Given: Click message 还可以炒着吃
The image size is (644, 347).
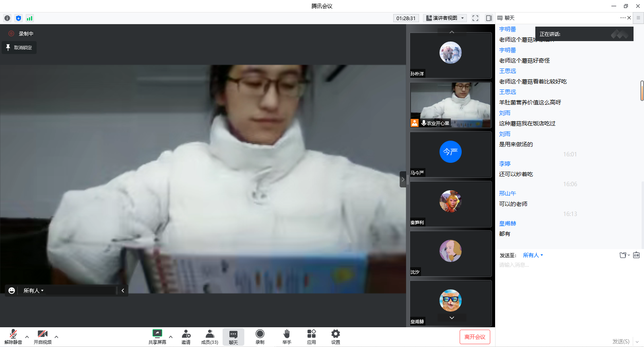Looking at the screenshot, I should click(516, 174).
